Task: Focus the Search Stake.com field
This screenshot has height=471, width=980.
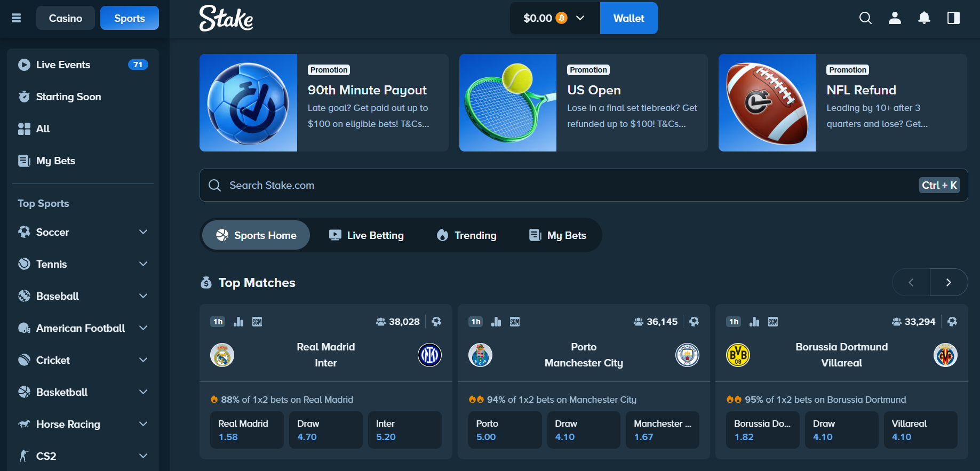Action: pos(584,185)
